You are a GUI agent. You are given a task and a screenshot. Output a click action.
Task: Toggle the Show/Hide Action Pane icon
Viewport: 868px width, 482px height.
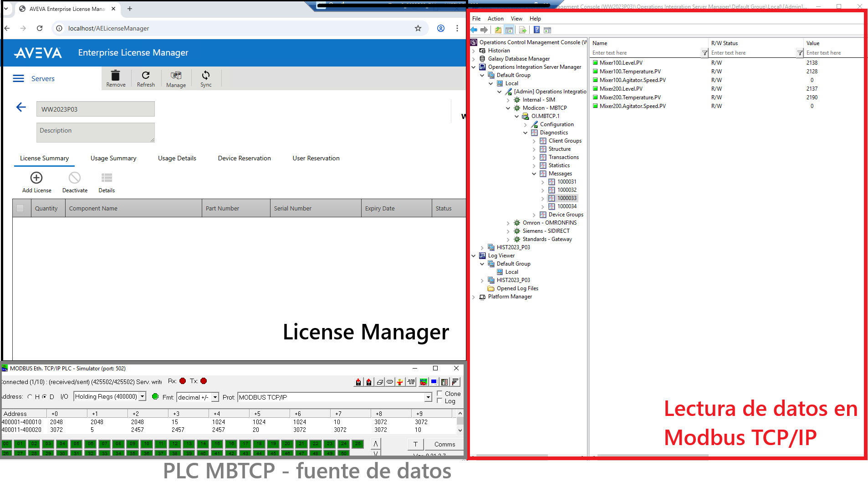547,30
